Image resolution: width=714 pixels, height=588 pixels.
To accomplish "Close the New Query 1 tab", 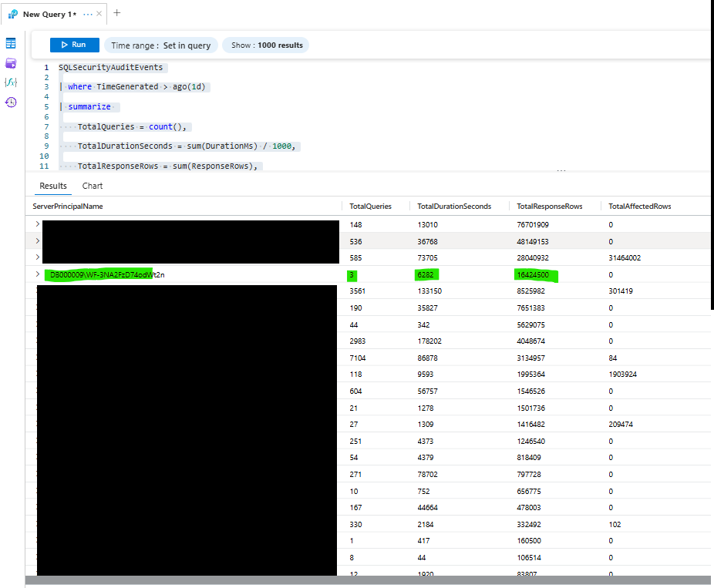I will coord(99,14).
